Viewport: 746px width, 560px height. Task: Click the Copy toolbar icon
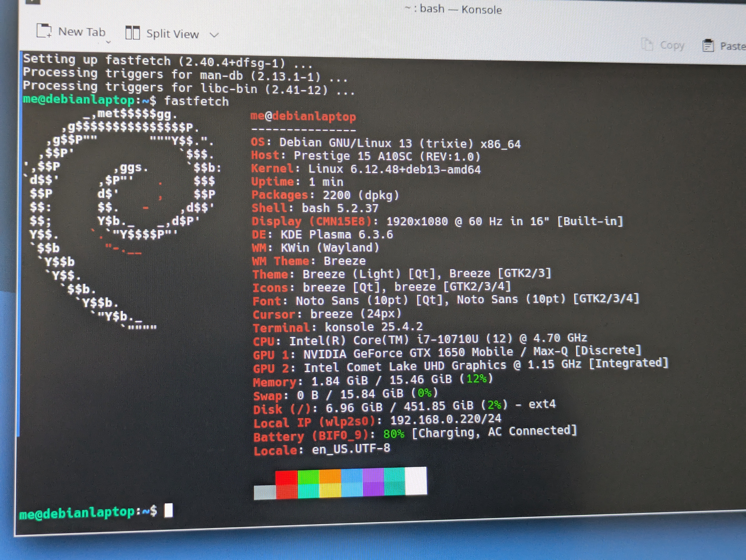tap(647, 44)
